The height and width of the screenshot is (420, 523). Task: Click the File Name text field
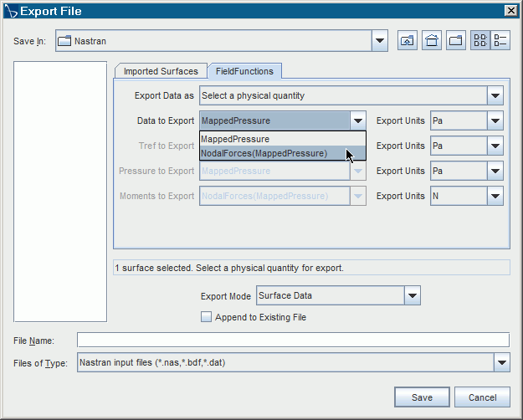point(293,340)
